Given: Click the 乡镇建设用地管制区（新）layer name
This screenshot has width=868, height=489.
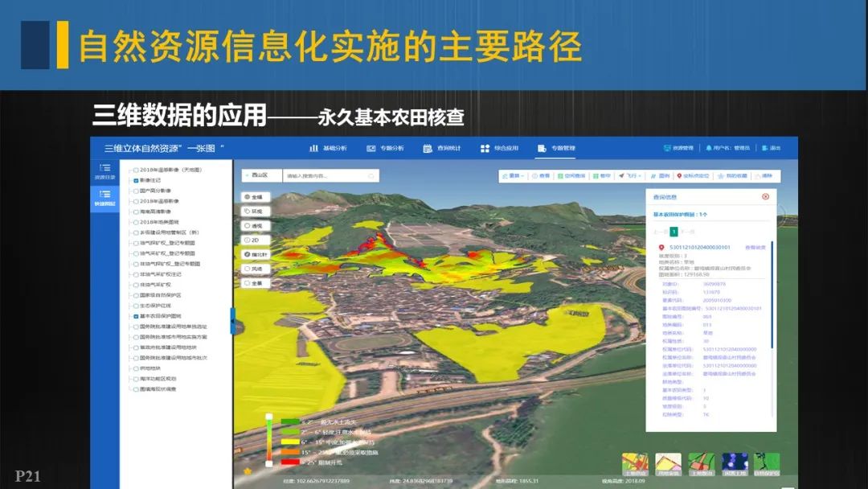Looking at the screenshot, I should click(x=169, y=232).
